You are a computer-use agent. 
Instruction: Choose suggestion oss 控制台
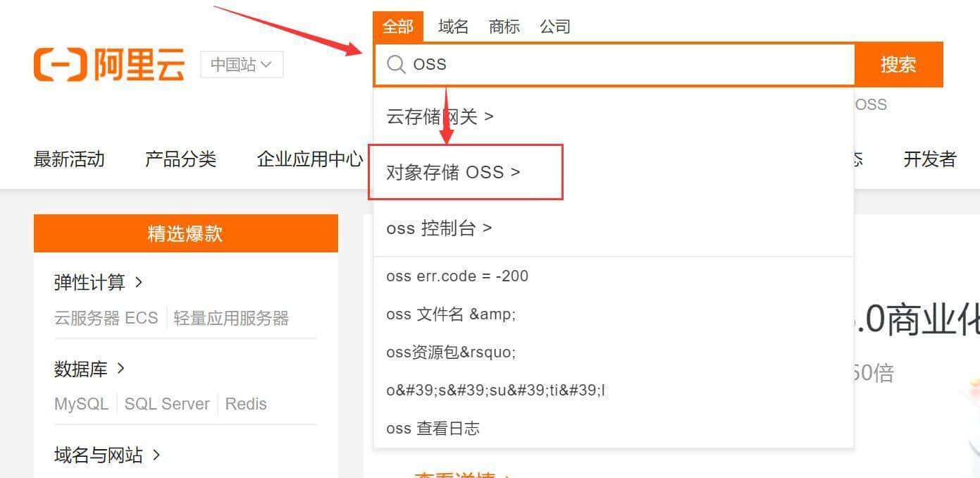tap(439, 228)
